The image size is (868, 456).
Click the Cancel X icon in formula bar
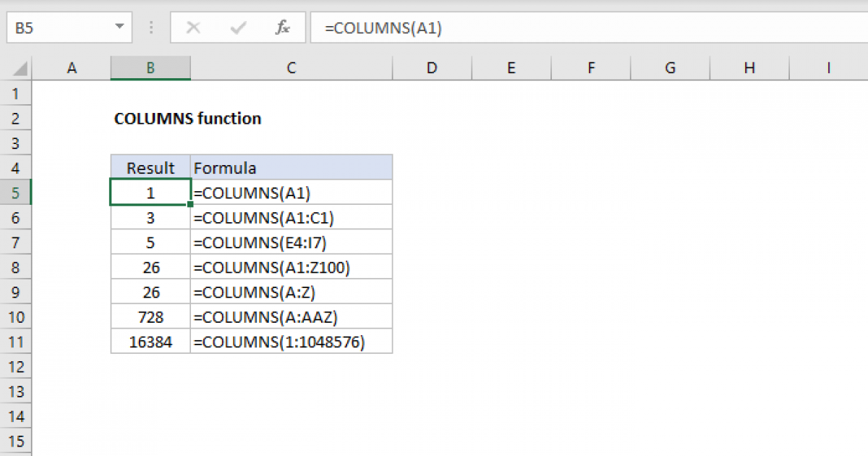click(193, 28)
